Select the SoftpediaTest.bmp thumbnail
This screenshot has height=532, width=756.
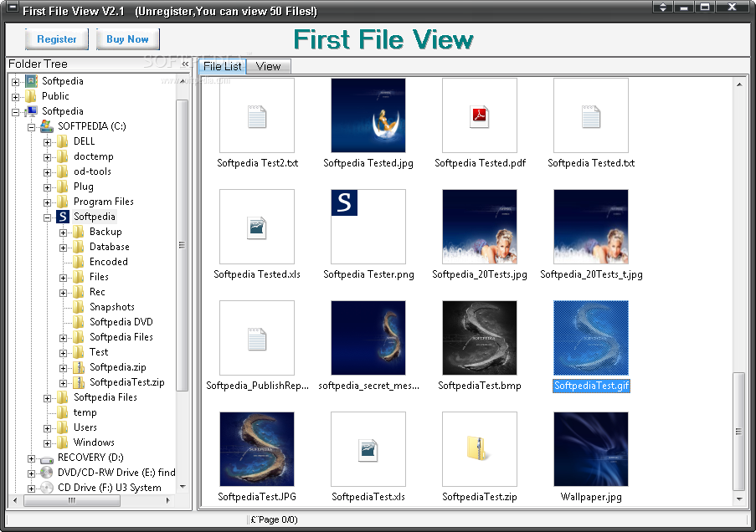[480, 338]
